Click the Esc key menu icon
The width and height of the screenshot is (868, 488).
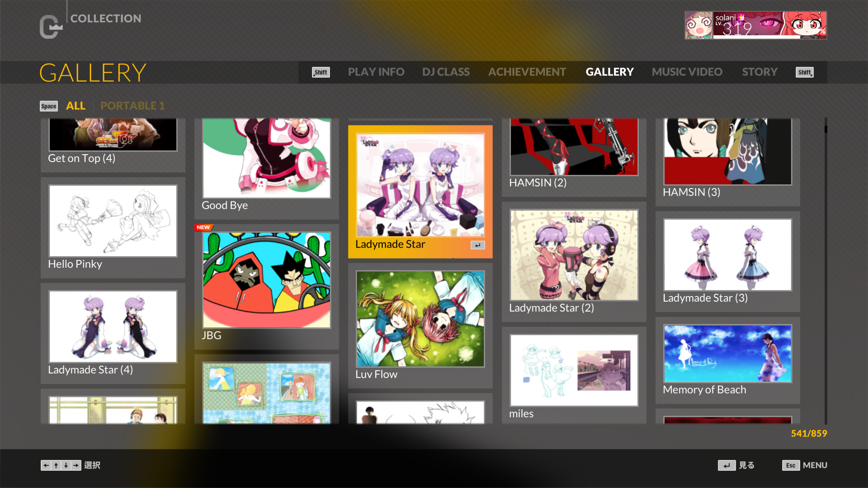click(790, 465)
